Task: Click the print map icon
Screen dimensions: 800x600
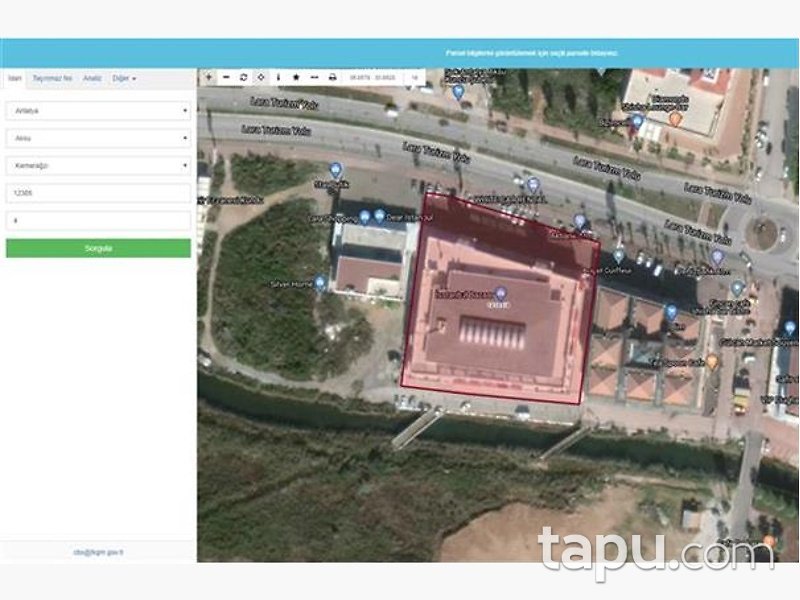Action: [332, 77]
